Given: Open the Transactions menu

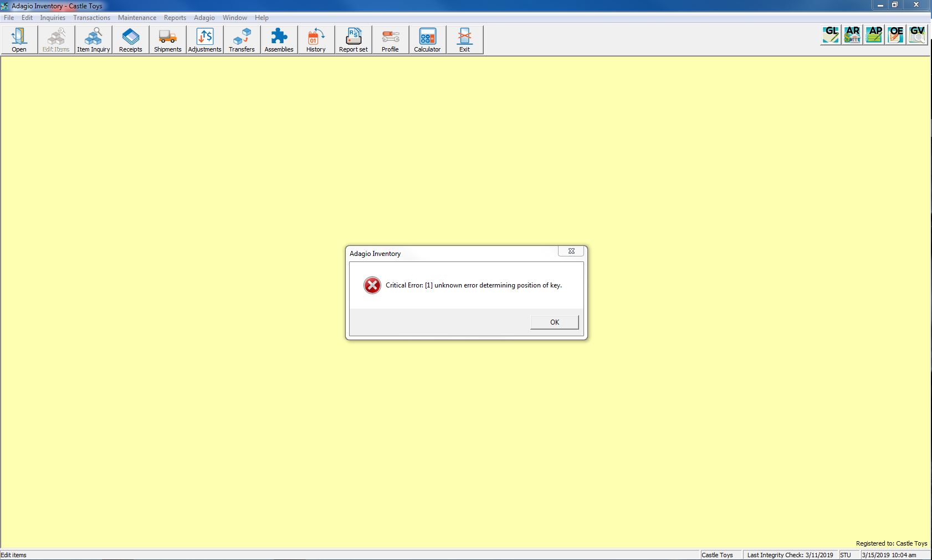Looking at the screenshot, I should [91, 18].
